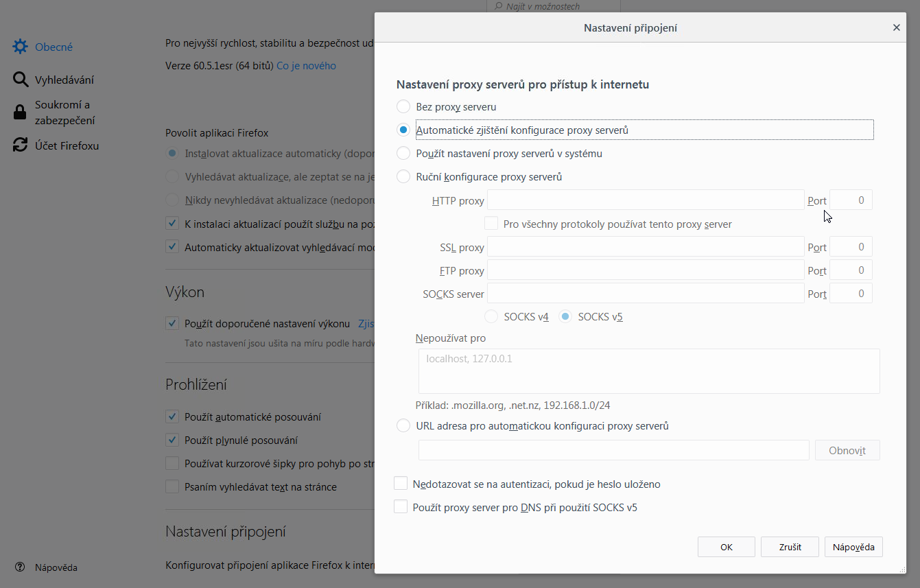Click the OK button
The height and width of the screenshot is (588, 920).
pyautogui.click(x=727, y=547)
